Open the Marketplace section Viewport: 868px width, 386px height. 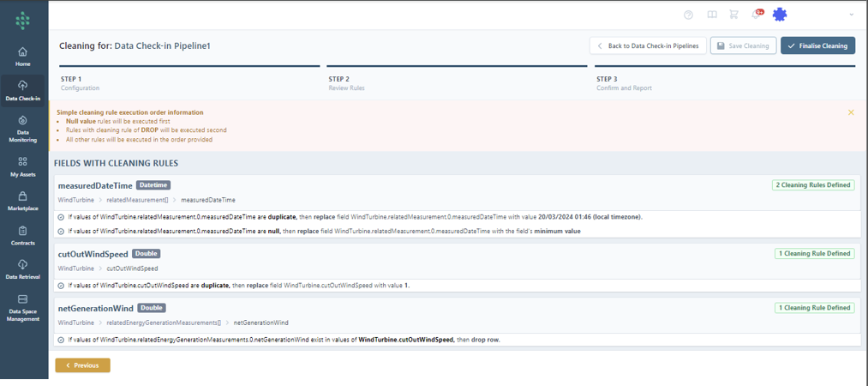click(x=23, y=201)
